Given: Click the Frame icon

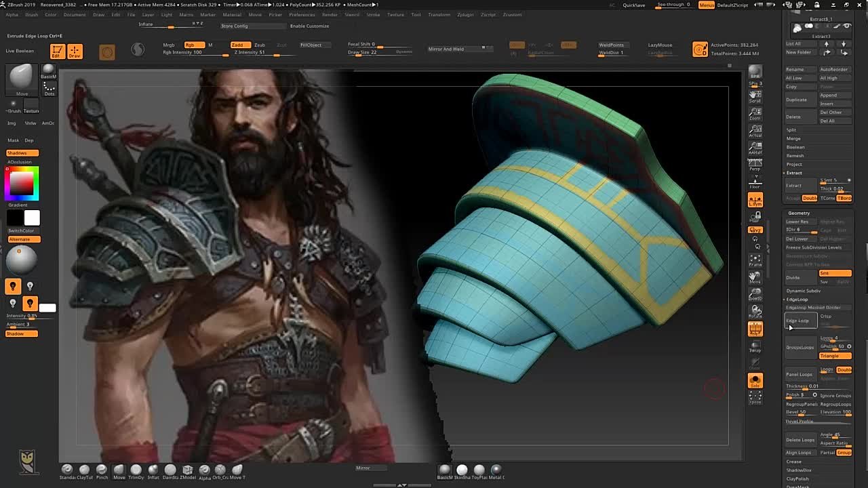Looking at the screenshot, I should [x=755, y=260].
